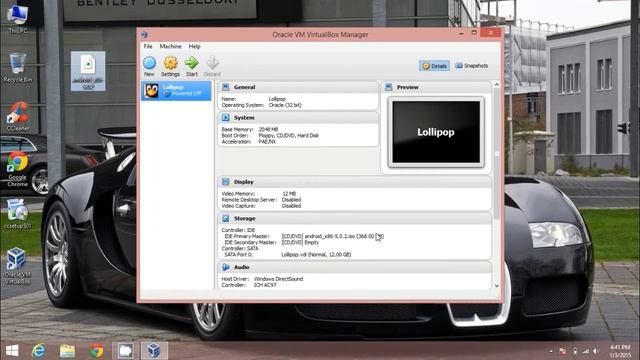
Task: Click the Storage section icon
Action: point(225,218)
